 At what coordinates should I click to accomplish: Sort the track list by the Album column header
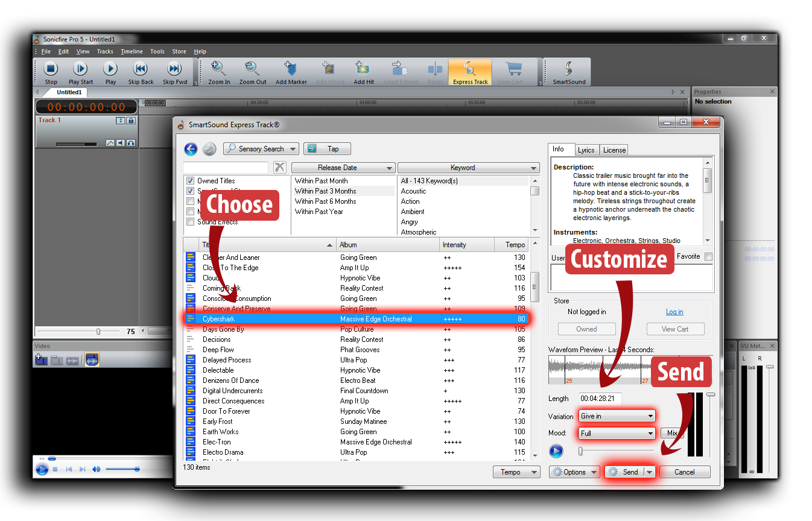coord(388,245)
